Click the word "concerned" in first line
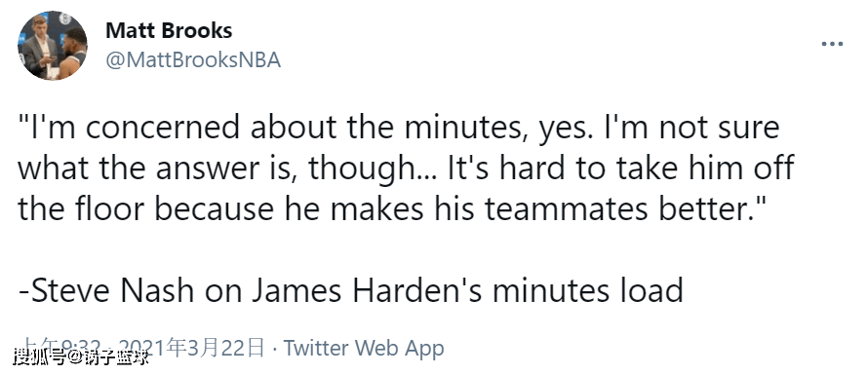Image resolution: width=868 pixels, height=375 pixels. [x=162, y=129]
